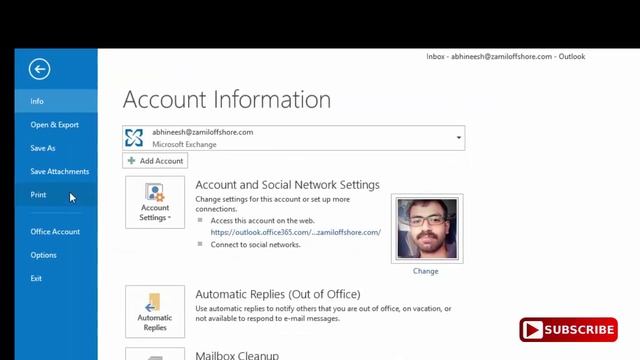Click the Automatic Replies (Out of Office) heading
Viewport: 640px width, 360px height.
[x=278, y=294]
